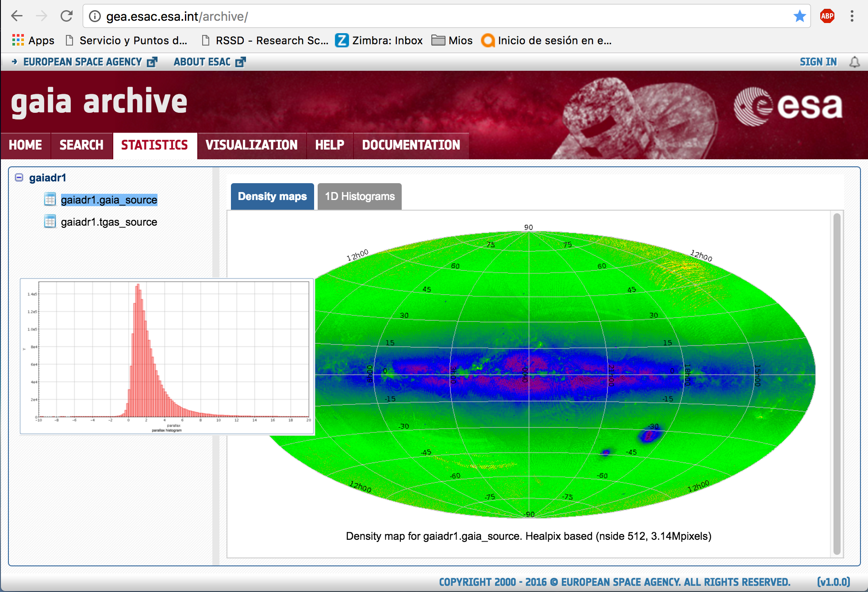The image size is (868, 592).
Task: Open the HELP menu tab
Action: [330, 145]
